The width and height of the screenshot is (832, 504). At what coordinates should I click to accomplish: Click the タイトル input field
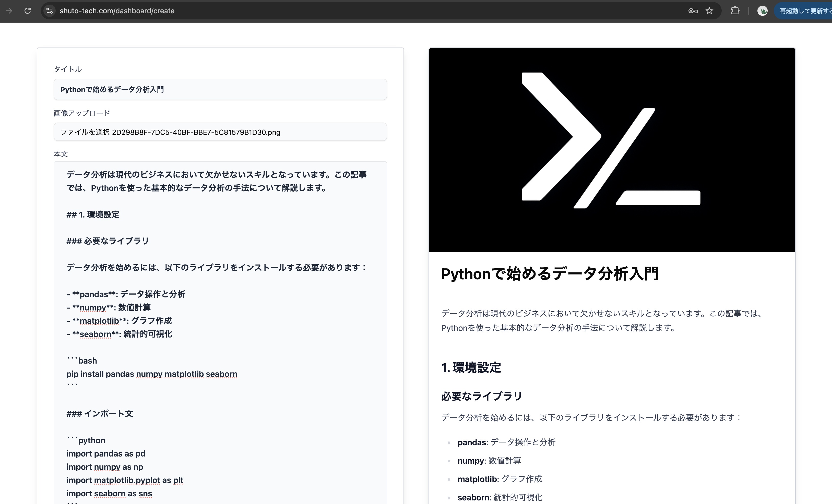tap(220, 89)
